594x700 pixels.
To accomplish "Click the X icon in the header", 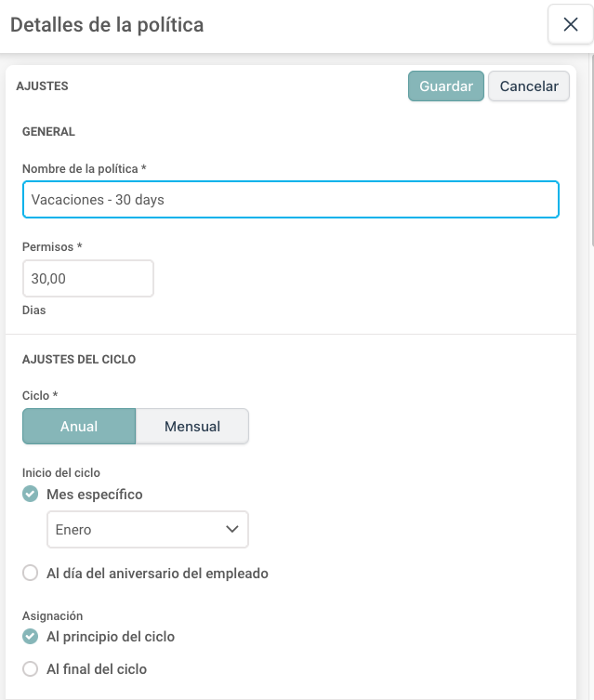I will [571, 24].
